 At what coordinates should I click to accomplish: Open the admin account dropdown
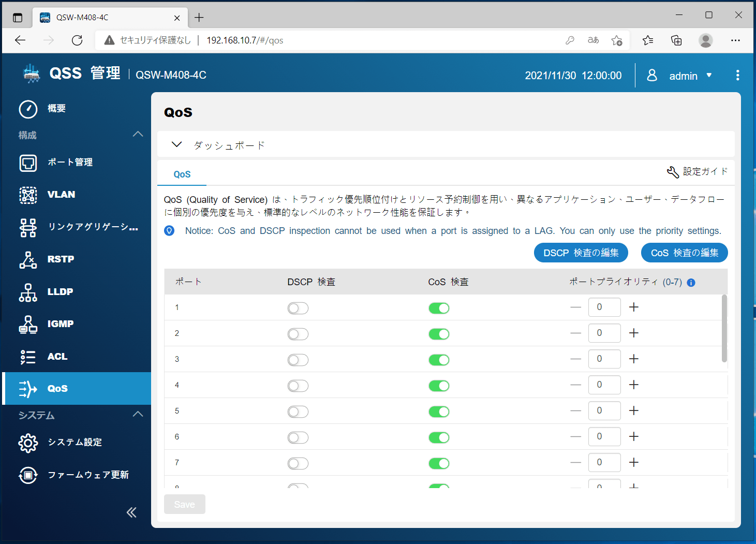point(709,76)
